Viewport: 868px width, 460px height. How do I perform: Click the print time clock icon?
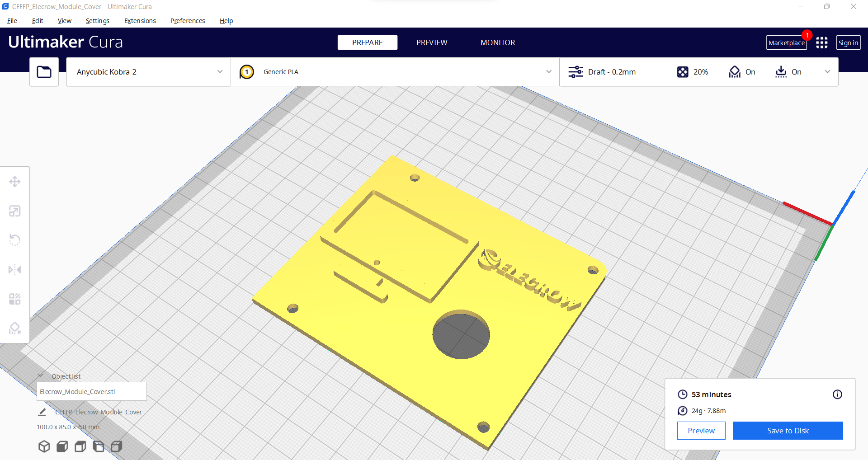click(683, 394)
